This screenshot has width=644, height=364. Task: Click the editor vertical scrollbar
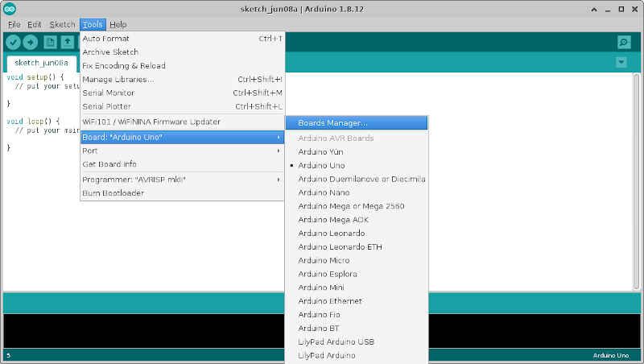636,181
